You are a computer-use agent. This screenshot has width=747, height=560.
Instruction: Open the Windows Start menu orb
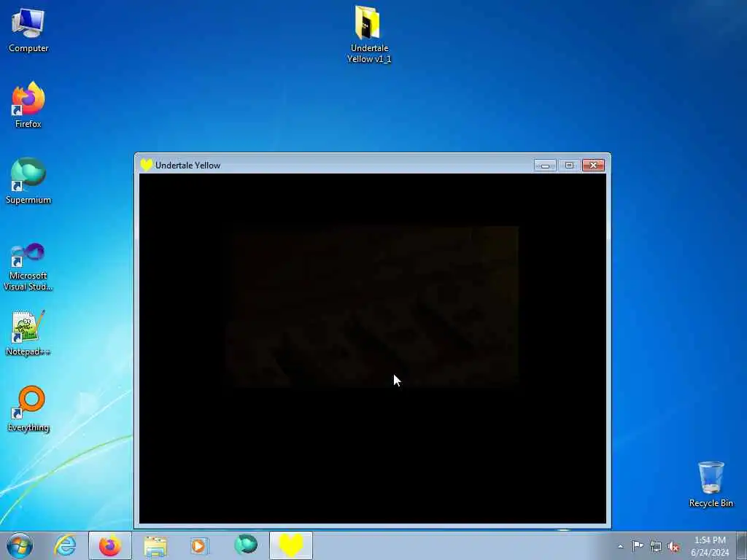20,545
